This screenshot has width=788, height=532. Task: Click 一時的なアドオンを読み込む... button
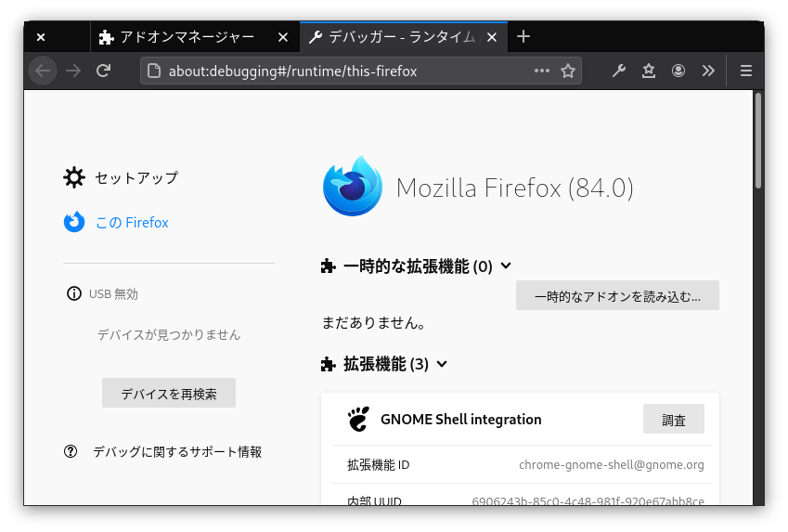(x=617, y=295)
